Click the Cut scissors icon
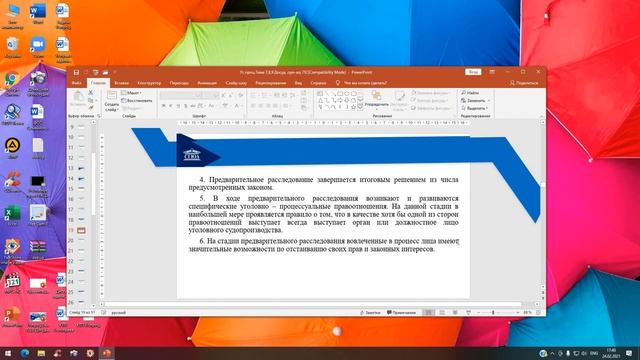 (91, 93)
